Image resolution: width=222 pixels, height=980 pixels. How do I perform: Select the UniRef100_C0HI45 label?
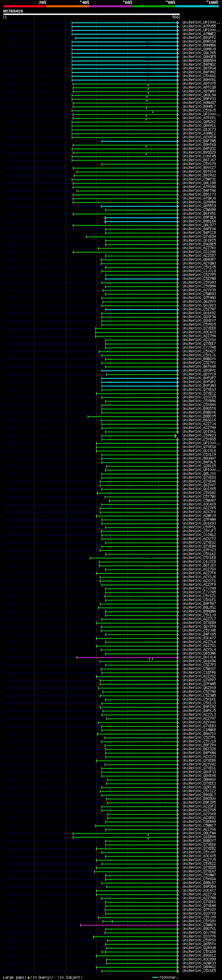pos(199,156)
